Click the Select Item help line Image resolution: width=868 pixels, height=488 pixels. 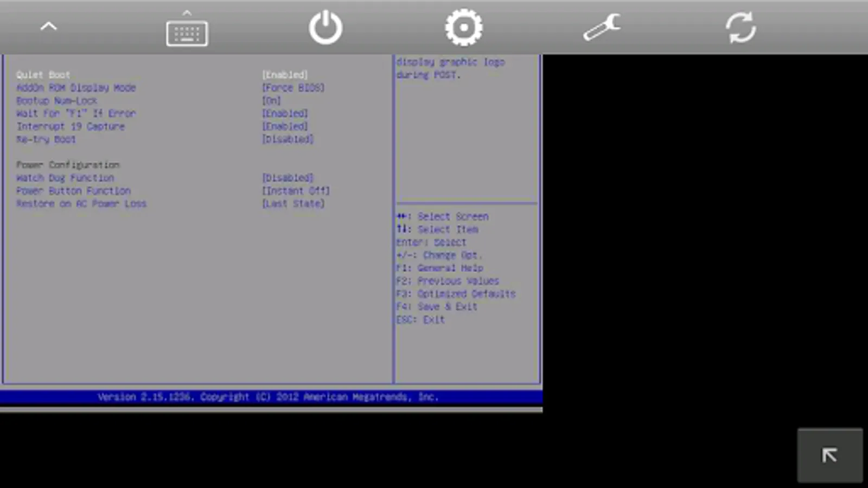pos(437,229)
